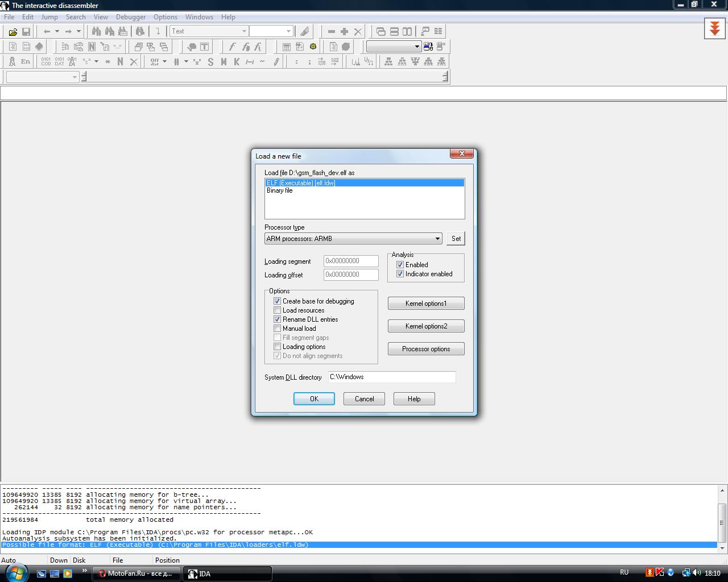Viewport: 728px width, 582px height.
Task: Click the T text box icon
Action: pyautogui.click(x=204, y=47)
